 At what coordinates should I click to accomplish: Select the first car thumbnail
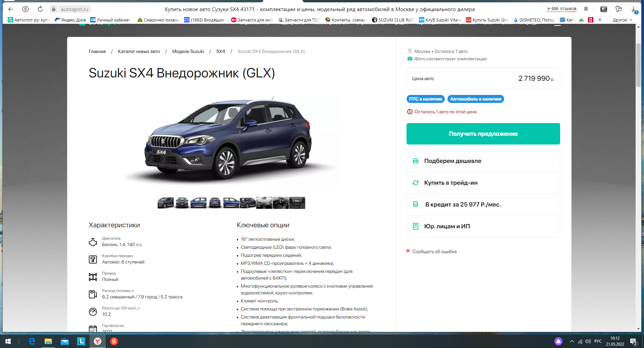point(166,203)
